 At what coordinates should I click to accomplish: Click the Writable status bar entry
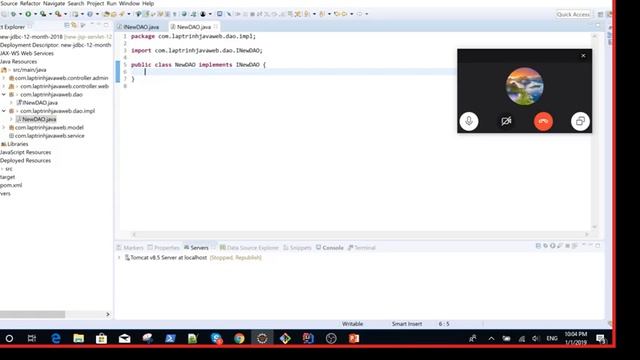(x=352, y=324)
